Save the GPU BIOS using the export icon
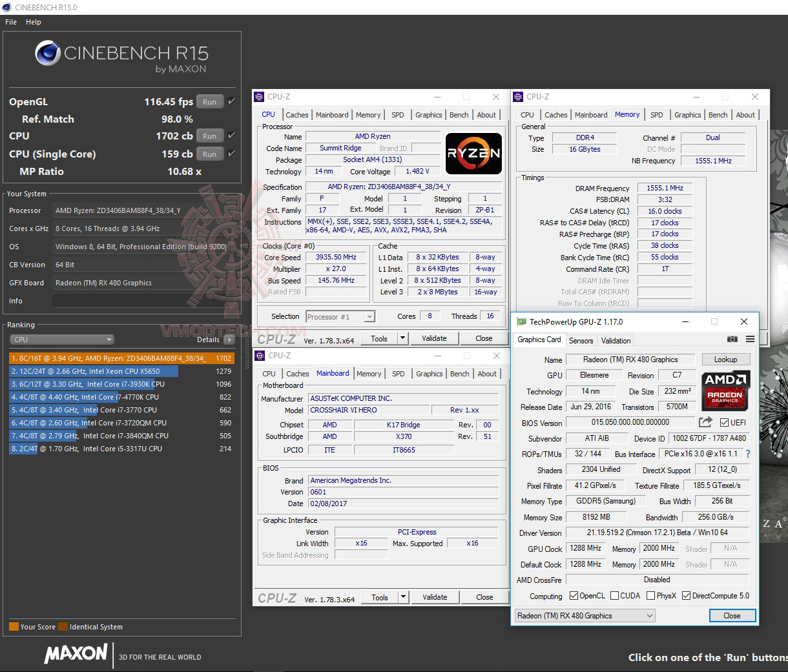The width and height of the screenshot is (788, 672). 705,422
